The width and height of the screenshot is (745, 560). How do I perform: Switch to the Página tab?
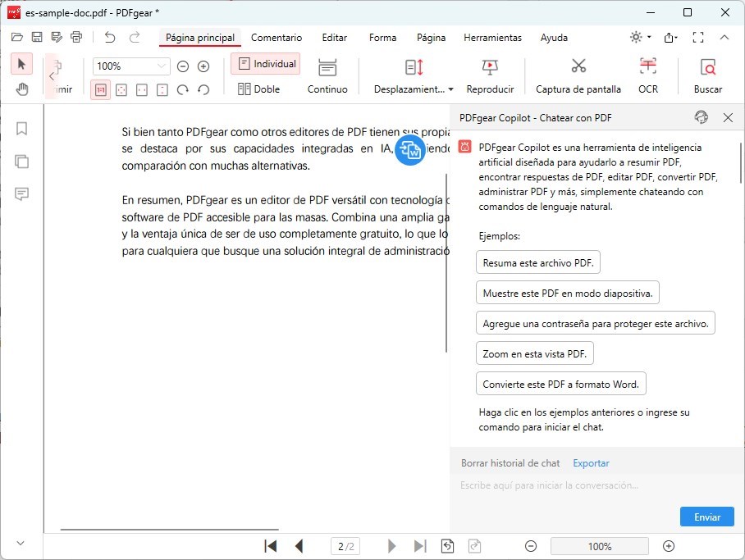431,38
